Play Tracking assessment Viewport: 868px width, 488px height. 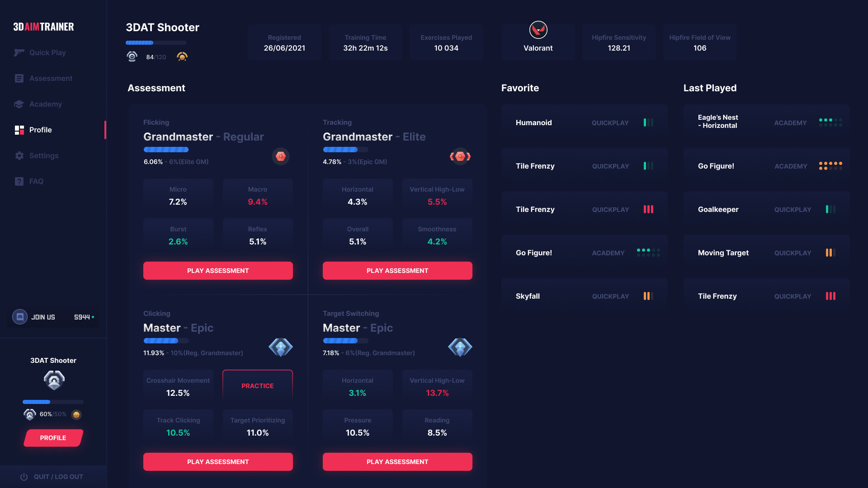[398, 271]
